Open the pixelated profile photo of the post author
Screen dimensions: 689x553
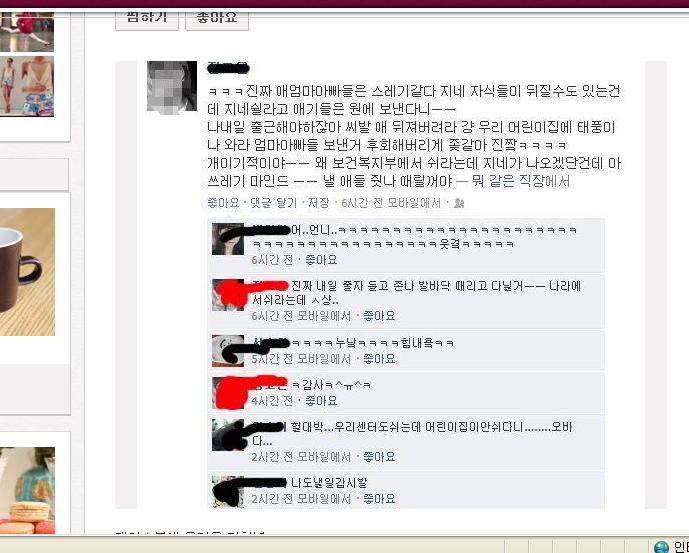click(x=172, y=87)
